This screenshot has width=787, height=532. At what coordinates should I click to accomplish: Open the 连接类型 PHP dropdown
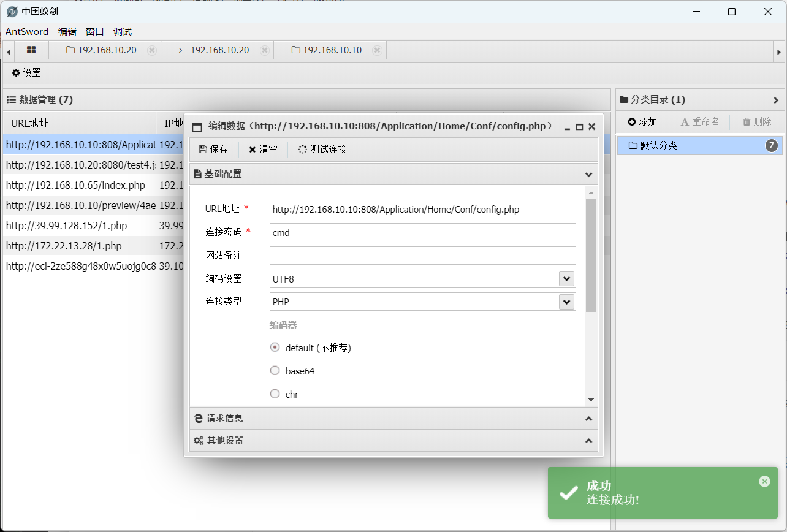tap(566, 302)
